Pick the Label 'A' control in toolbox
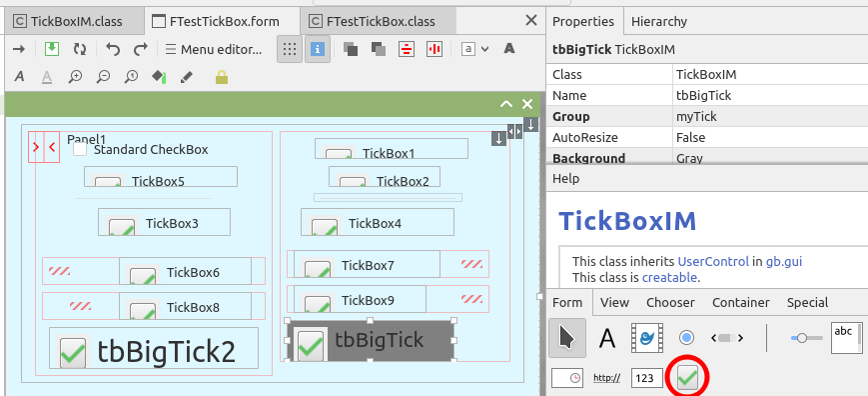This screenshot has width=868, height=396. [607, 337]
